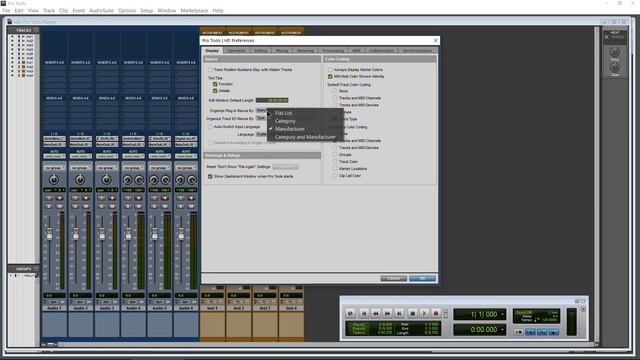Click OK in the Preferences dialog
The width and height of the screenshot is (640, 360).
(422, 278)
